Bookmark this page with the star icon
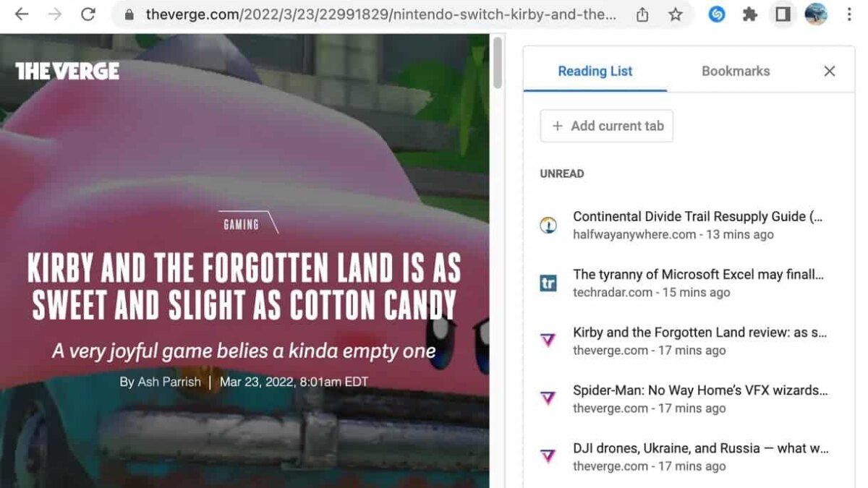This screenshot has height=488, width=868. (675, 14)
